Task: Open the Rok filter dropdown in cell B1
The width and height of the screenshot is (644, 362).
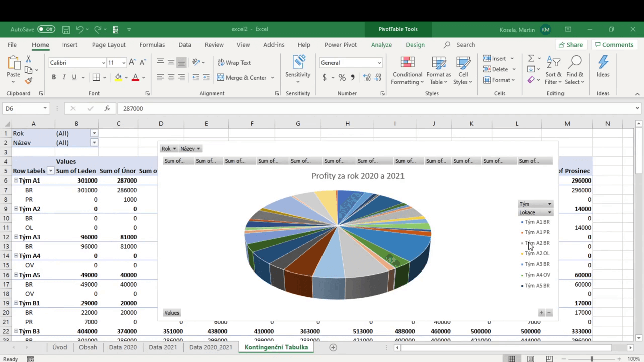Action: coord(94,133)
